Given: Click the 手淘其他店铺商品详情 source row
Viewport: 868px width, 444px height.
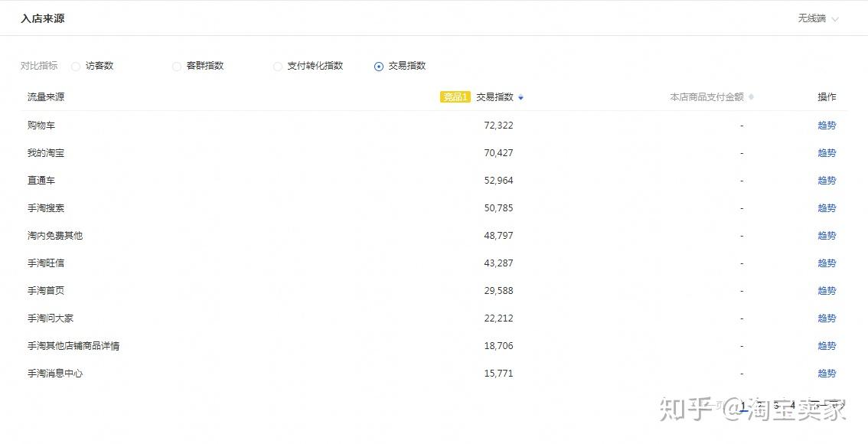Looking at the screenshot, I should click(434, 346).
